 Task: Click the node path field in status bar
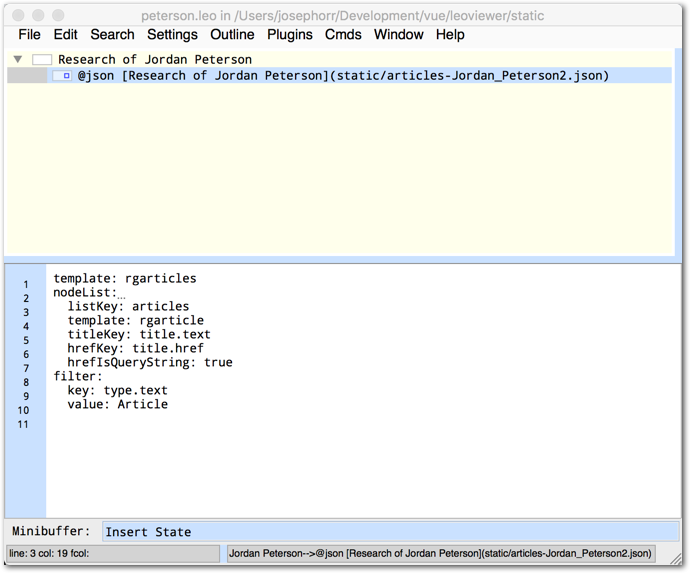point(441,553)
